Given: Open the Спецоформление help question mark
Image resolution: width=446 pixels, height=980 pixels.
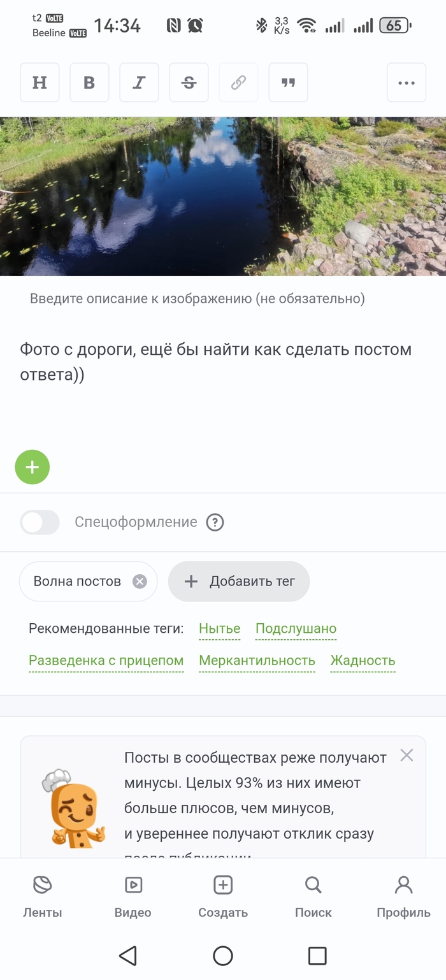Looking at the screenshot, I should coord(215,522).
